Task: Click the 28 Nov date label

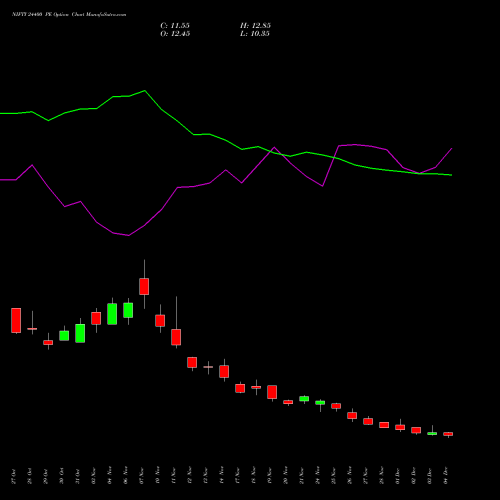Action: pyautogui.click(x=382, y=476)
